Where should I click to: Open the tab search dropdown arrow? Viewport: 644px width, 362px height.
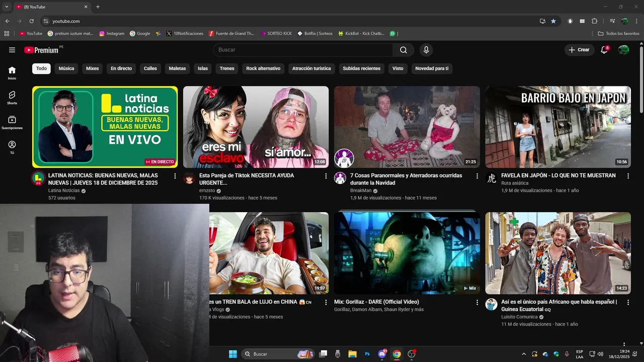pos(7,7)
